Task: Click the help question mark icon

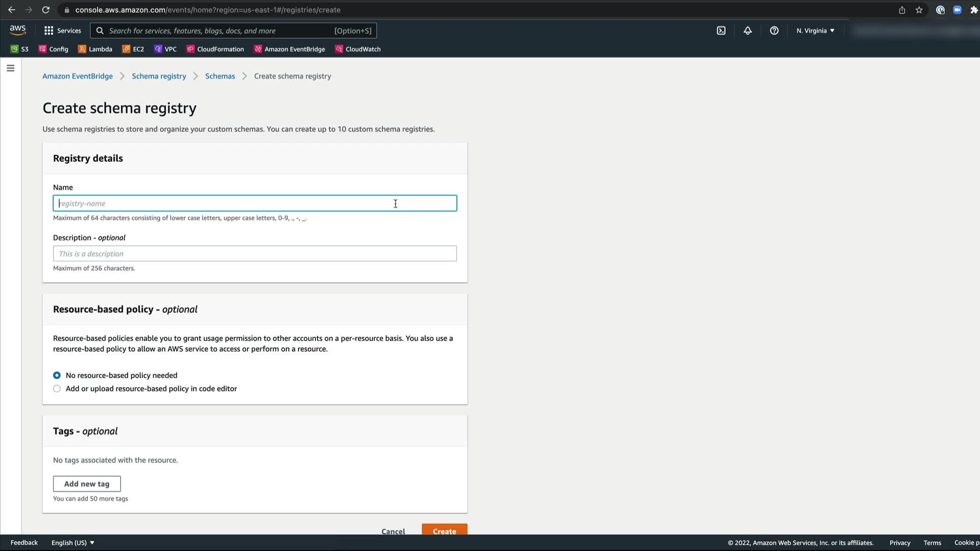Action: tap(774, 31)
